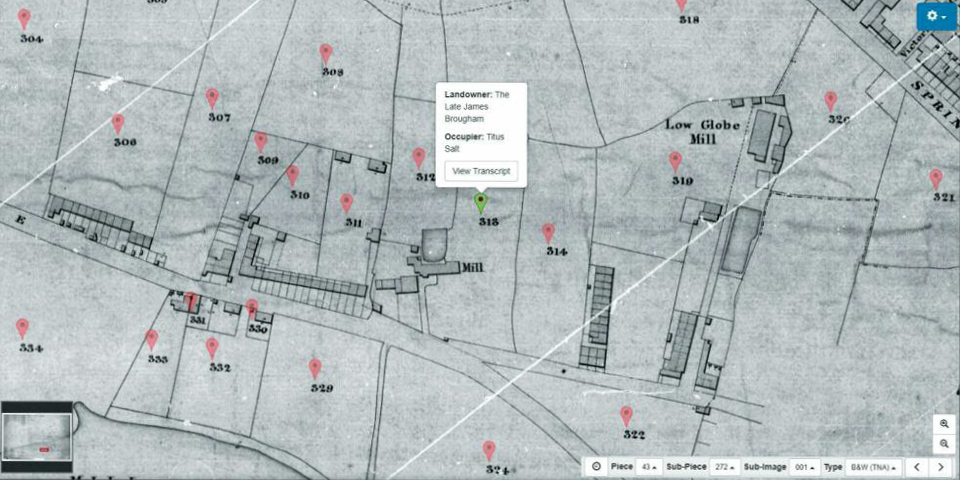
Task: Click the map marker for plot 334
Action: [22, 327]
